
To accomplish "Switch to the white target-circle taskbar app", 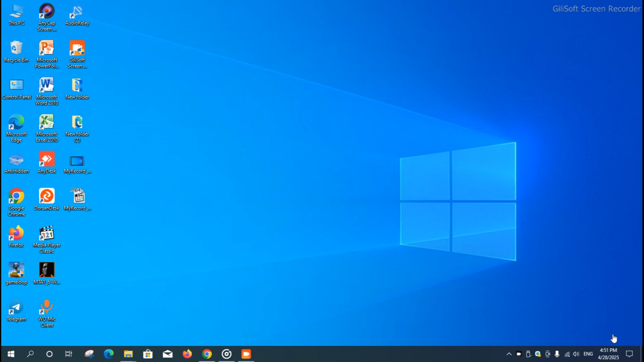I will point(226,354).
